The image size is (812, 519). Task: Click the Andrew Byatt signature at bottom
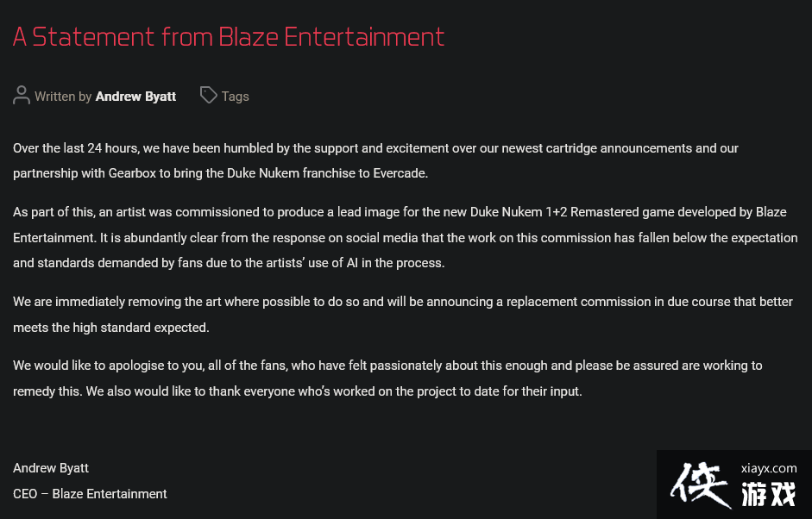click(x=51, y=468)
